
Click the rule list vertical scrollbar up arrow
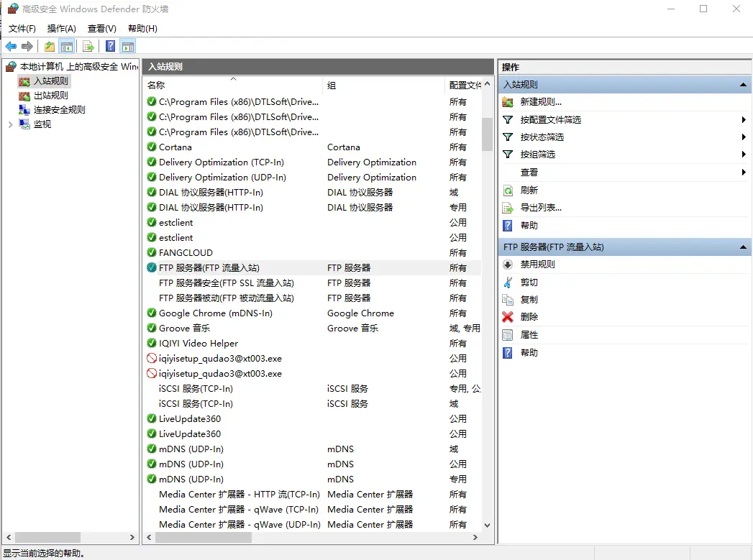pyautogui.click(x=488, y=84)
